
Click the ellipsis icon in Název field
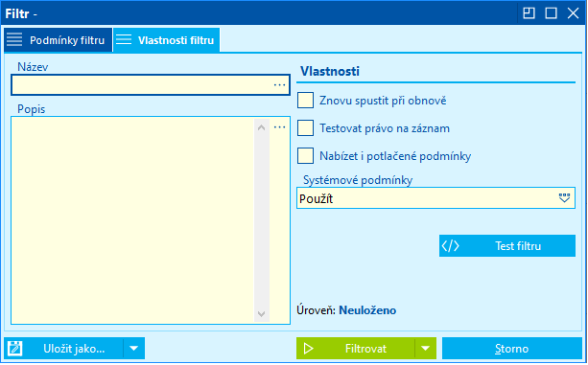[x=279, y=85]
